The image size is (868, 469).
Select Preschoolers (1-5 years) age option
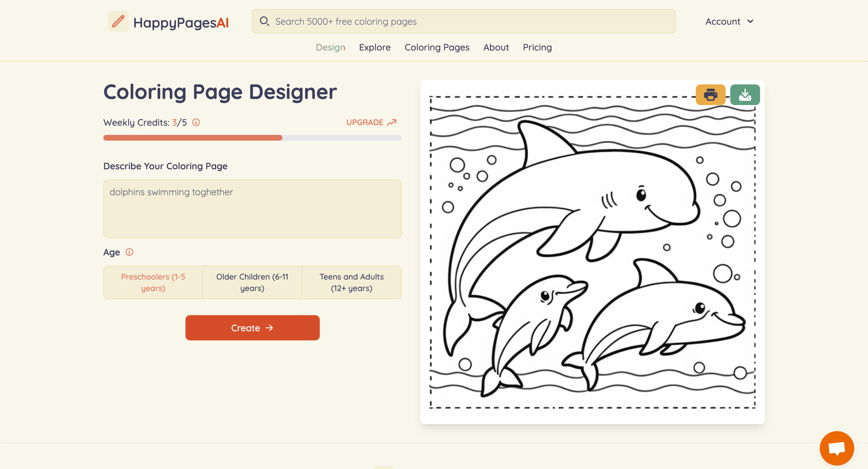pyautogui.click(x=153, y=282)
